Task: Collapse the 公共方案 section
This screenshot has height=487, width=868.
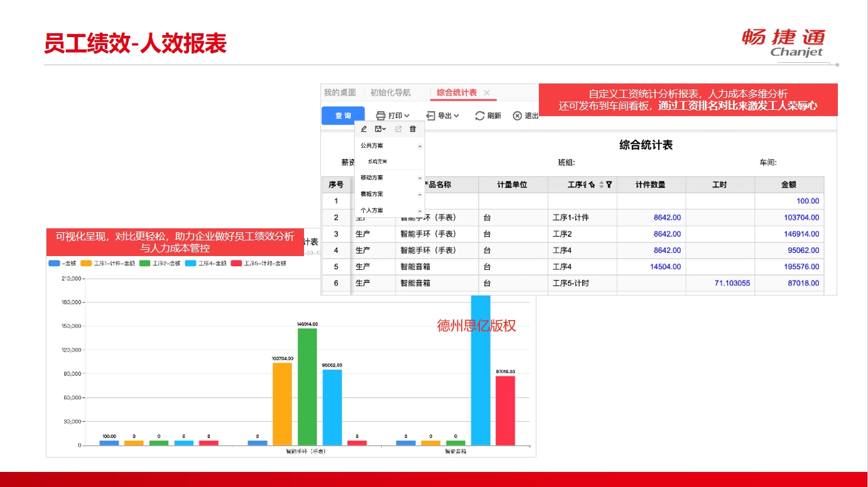Action: (x=420, y=146)
